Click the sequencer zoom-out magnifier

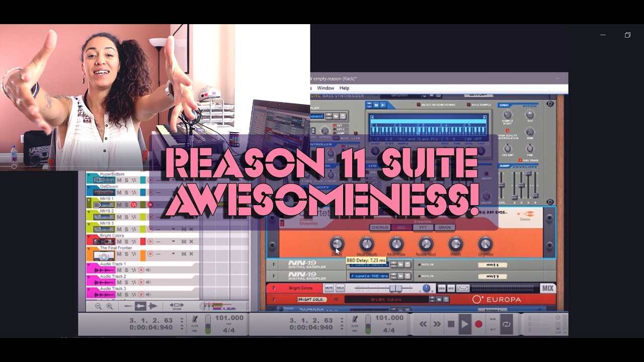click(98, 306)
